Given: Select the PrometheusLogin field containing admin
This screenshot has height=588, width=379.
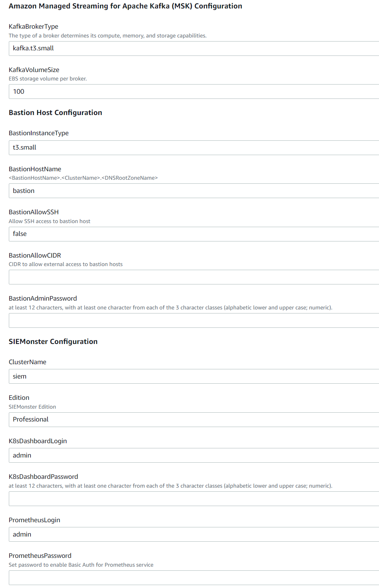Looking at the screenshot, I should click(x=194, y=534).
